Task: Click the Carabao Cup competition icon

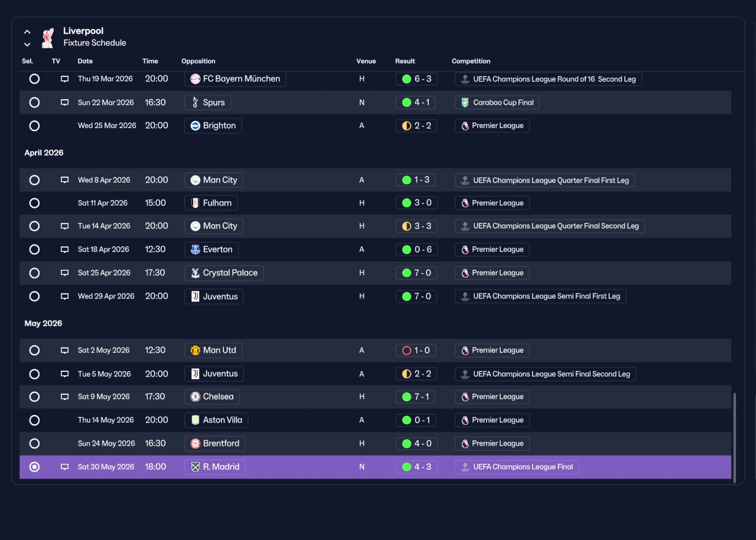Action: tap(465, 103)
